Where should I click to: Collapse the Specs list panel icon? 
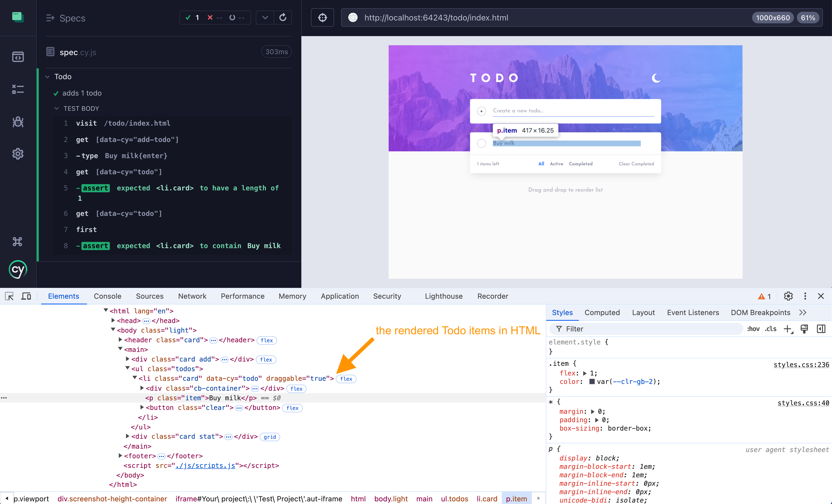(x=50, y=18)
